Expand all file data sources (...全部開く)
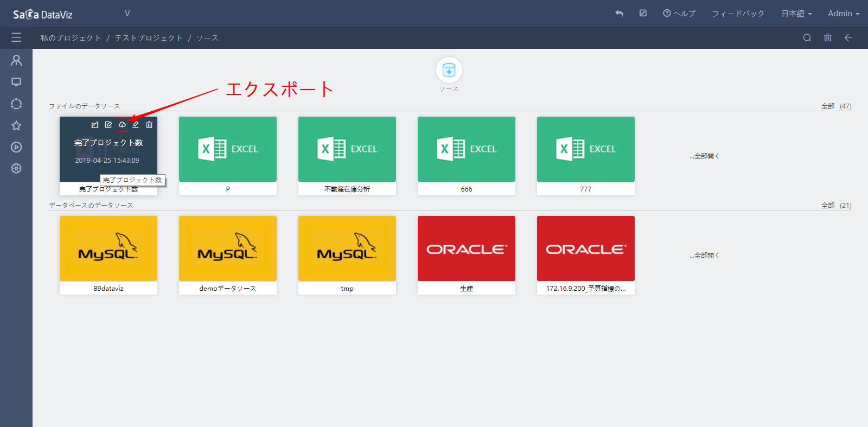This screenshot has height=427, width=868. [704, 156]
